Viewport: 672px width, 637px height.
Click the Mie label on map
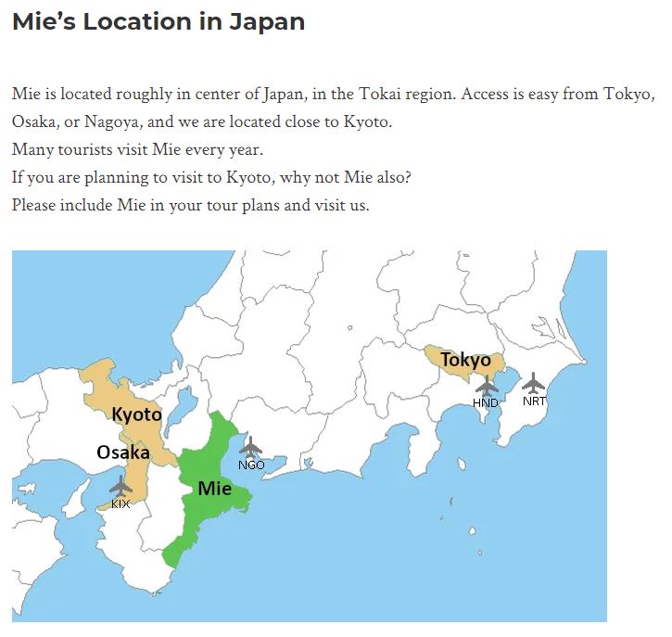click(215, 489)
